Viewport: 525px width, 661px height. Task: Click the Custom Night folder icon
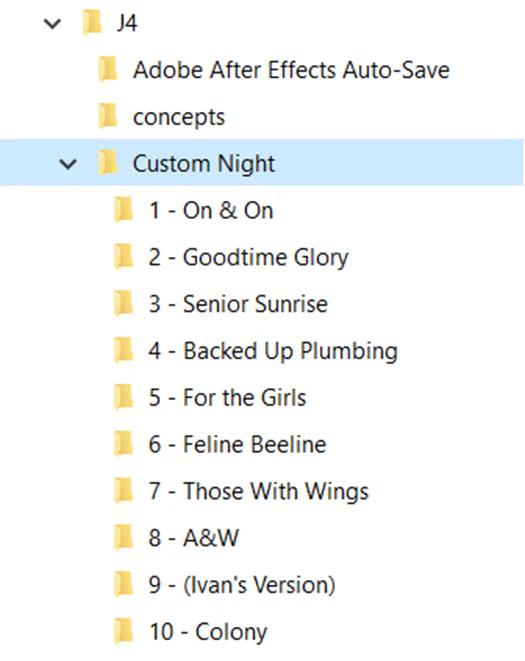click(108, 163)
